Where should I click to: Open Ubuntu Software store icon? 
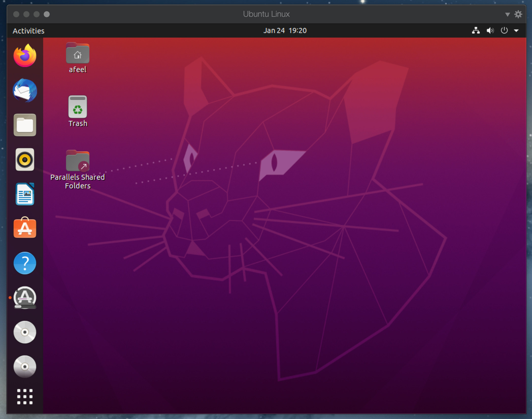(x=25, y=228)
